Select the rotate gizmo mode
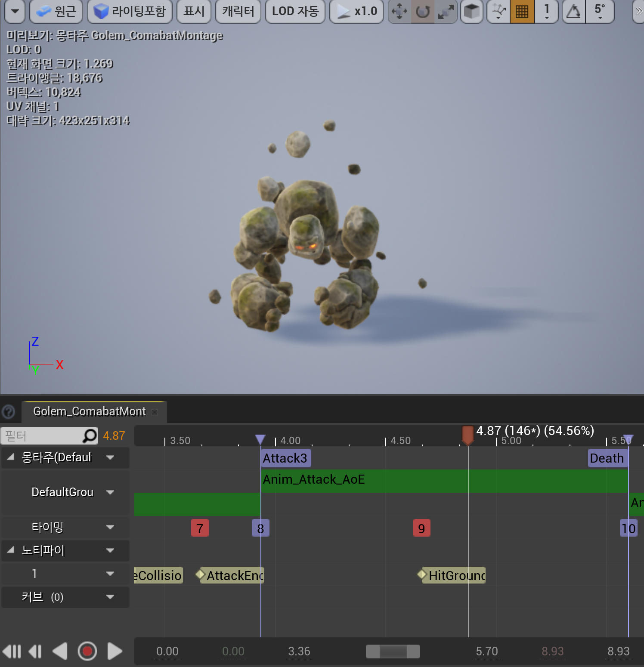Image resolution: width=644 pixels, height=667 pixels. [x=422, y=12]
